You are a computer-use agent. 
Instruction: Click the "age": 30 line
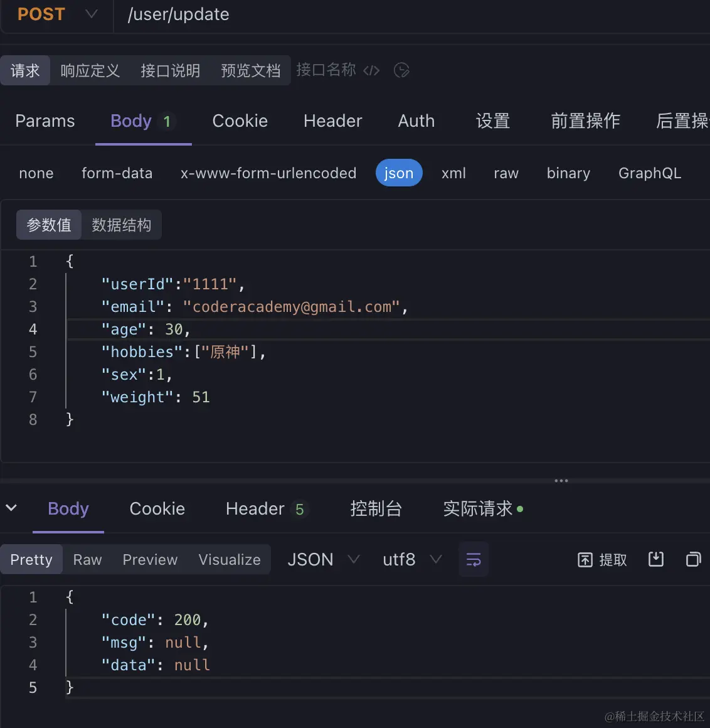tap(146, 329)
